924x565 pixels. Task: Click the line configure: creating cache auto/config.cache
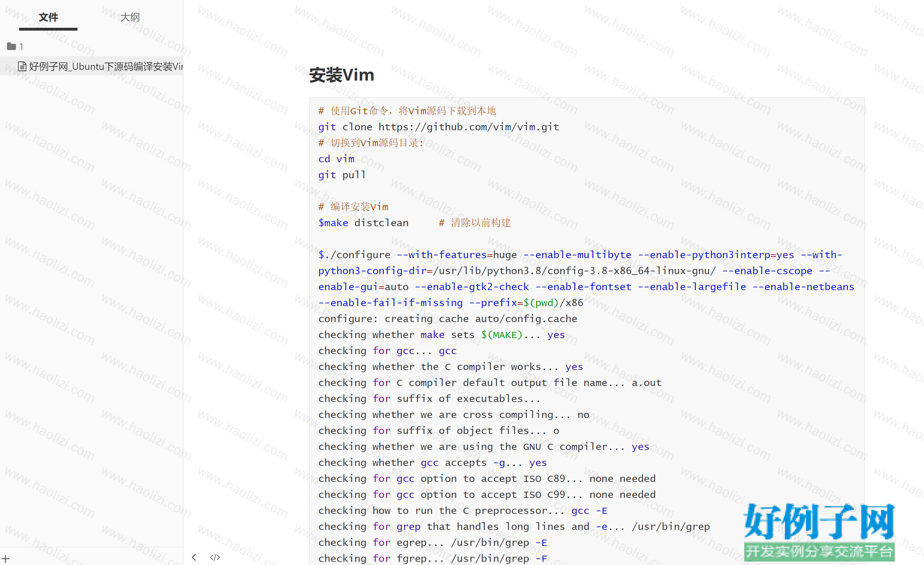click(447, 319)
